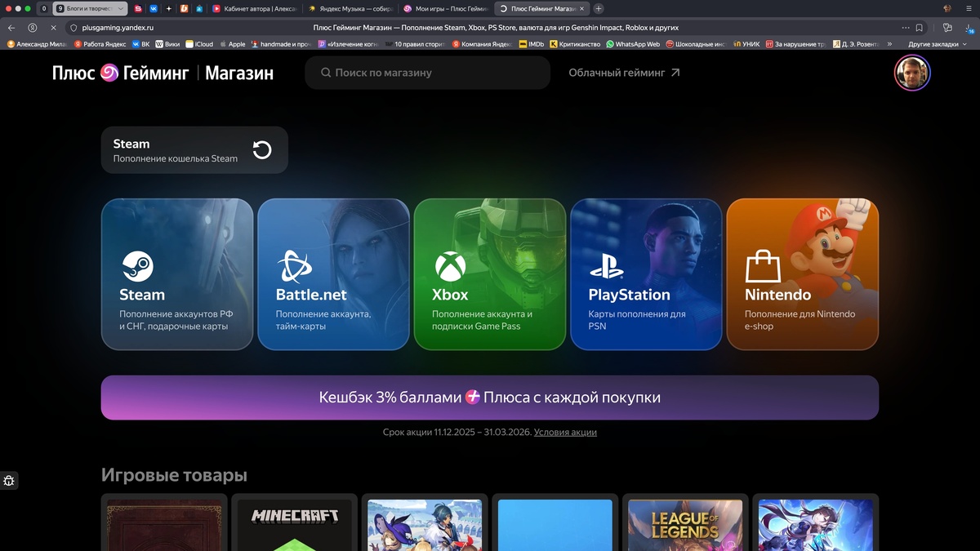This screenshot has height=551, width=980.
Task: Click the site protection shield icon
Action: (73, 27)
